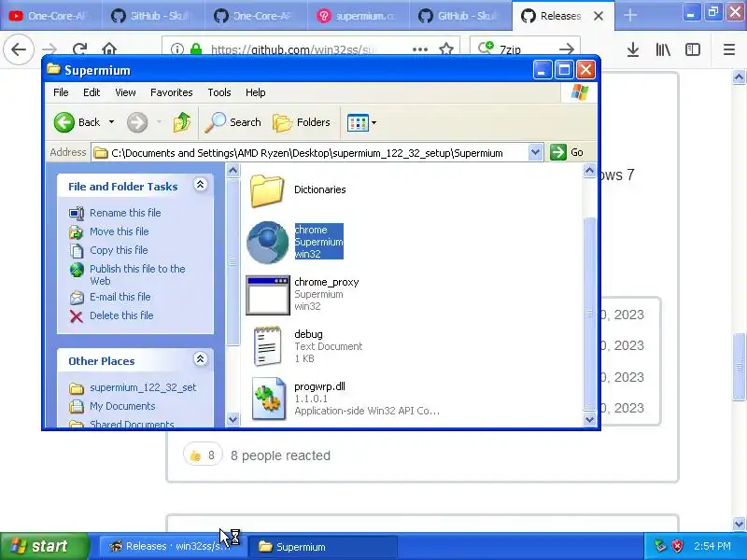Click the progwrp.dll file name
This screenshot has width=747, height=560.
click(319, 386)
